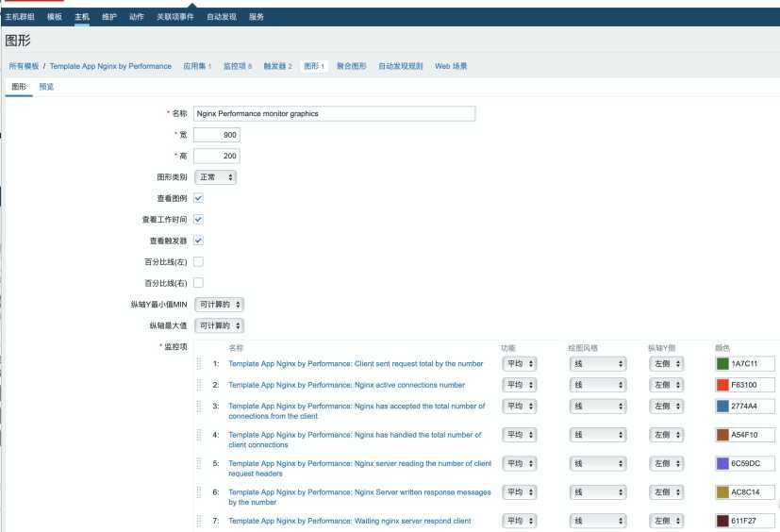Grab drag handle of monitor item row 6
The width and height of the screenshot is (780, 532).
[x=199, y=492]
